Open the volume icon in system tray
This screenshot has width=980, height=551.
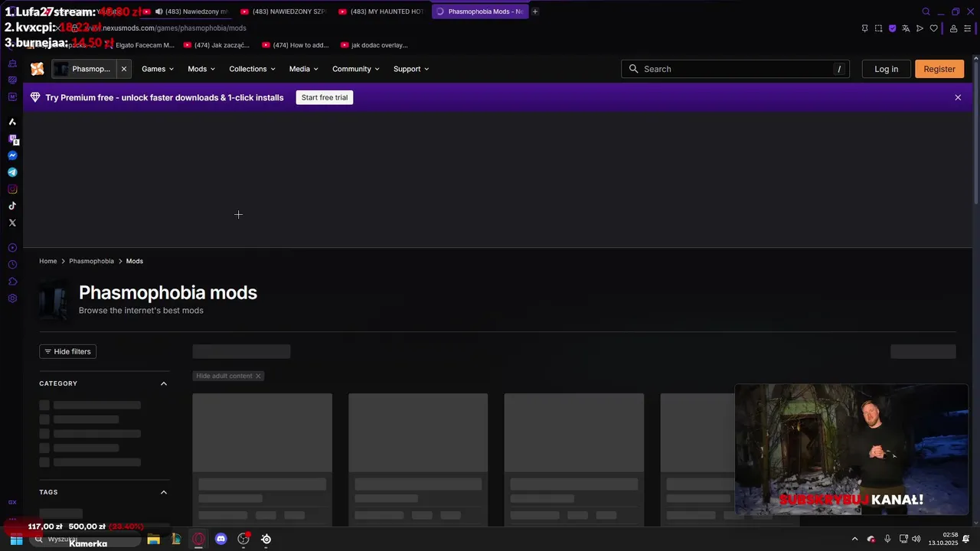click(916, 539)
